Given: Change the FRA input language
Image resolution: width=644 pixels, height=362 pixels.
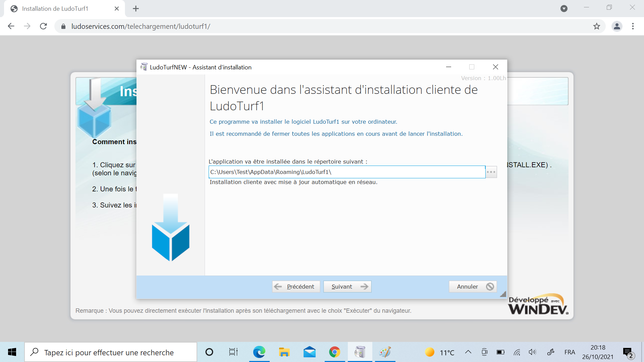Looking at the screenshot, I should pyautogui.click(x=570, y=352).
